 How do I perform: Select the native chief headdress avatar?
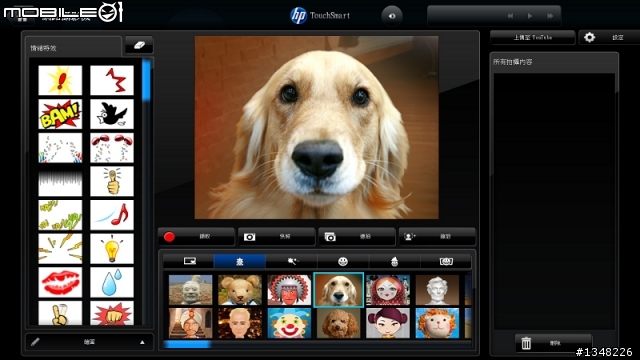289,290
